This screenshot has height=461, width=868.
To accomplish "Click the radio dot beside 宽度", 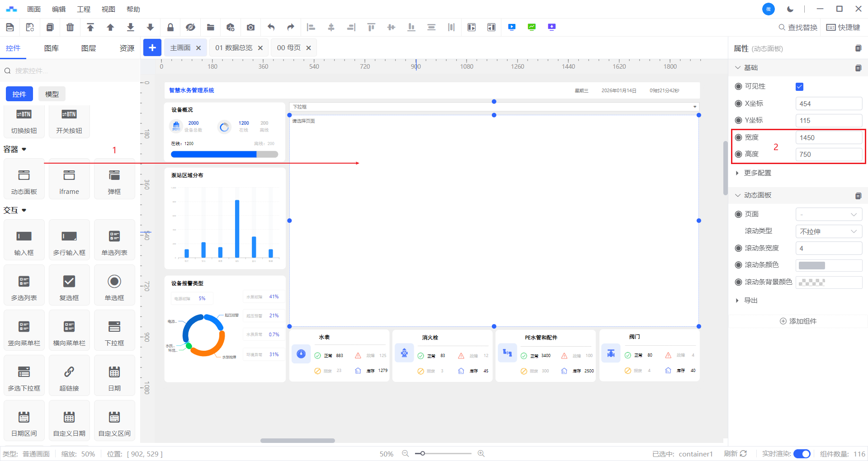I will pos(738,137).
